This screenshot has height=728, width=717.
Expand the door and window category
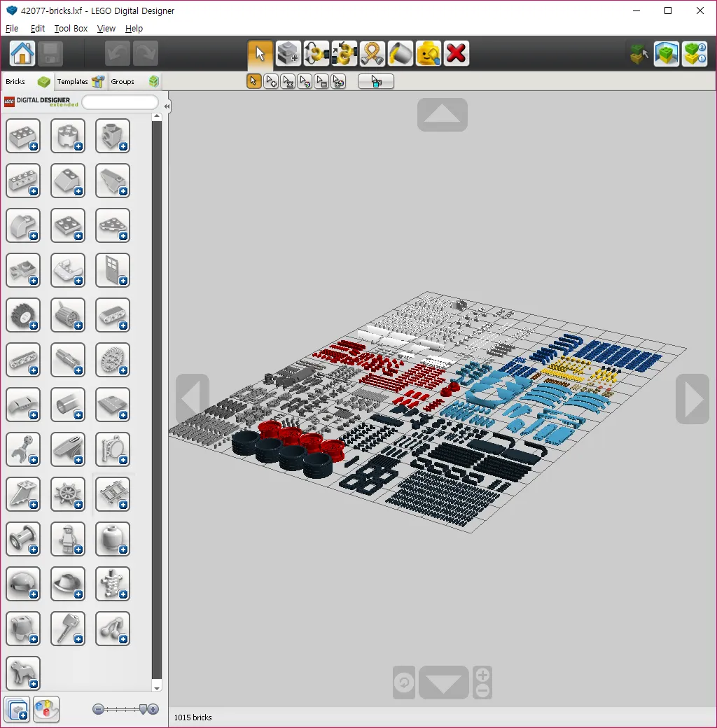(112, 270)
